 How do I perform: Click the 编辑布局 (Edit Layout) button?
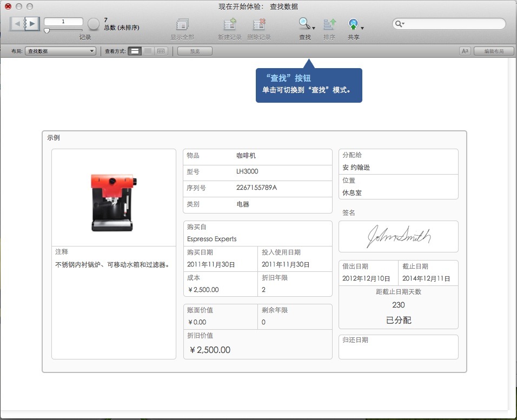[x=493, y=51]
